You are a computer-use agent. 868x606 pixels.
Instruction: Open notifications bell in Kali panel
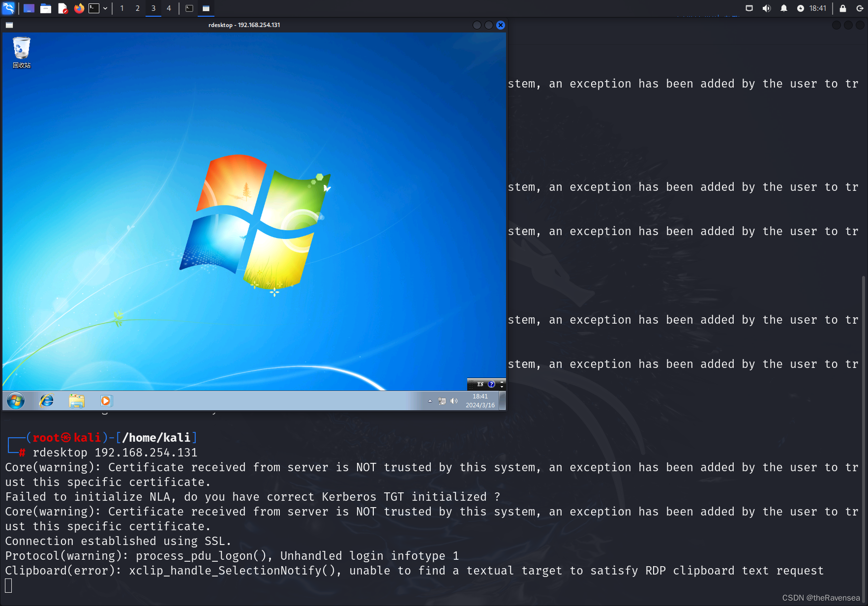(784, 8)
